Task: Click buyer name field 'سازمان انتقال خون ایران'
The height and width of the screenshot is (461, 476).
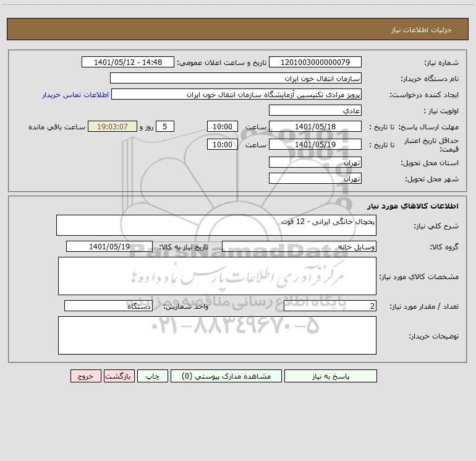Action: click(236, 78)
